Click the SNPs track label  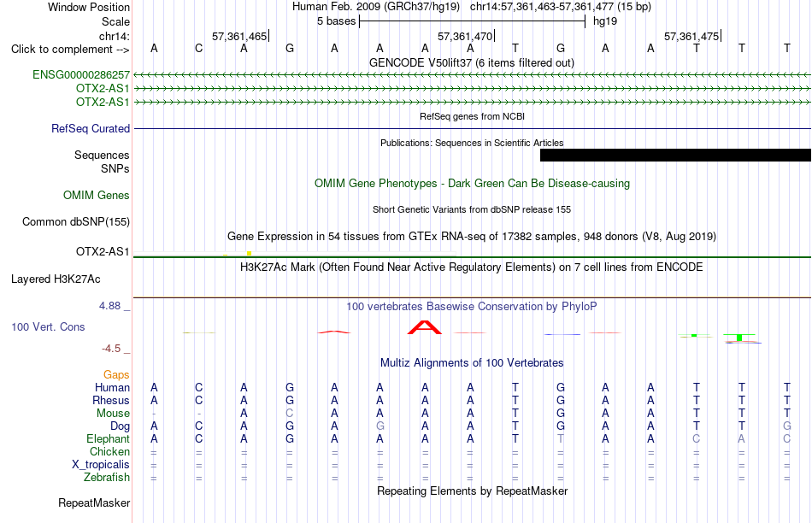115,169
